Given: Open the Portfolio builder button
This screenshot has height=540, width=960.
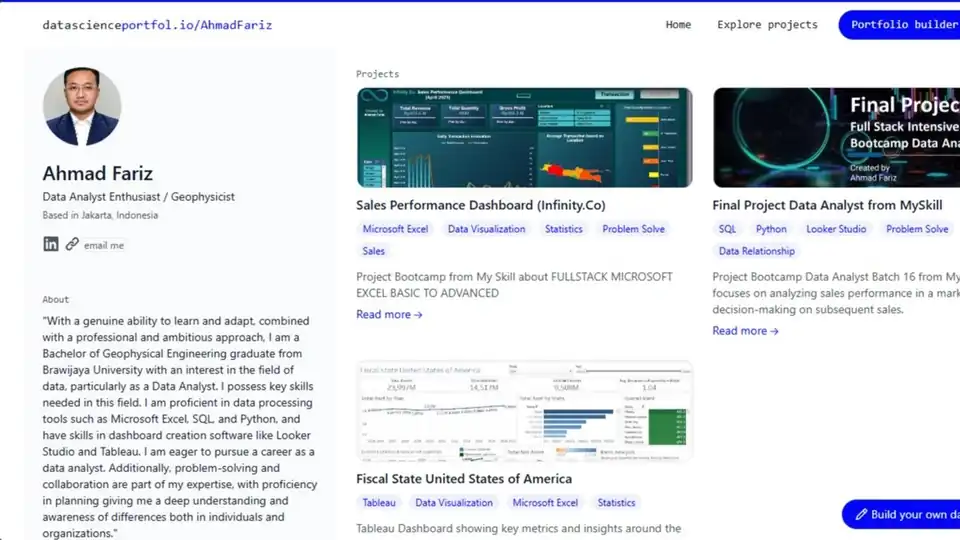Looking at the screenshot, I should (x=900, y=24).
